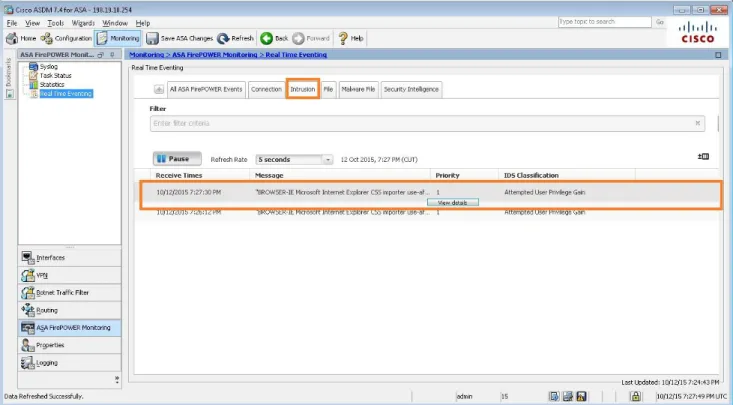Click the Refresh toolbar button

236,38
